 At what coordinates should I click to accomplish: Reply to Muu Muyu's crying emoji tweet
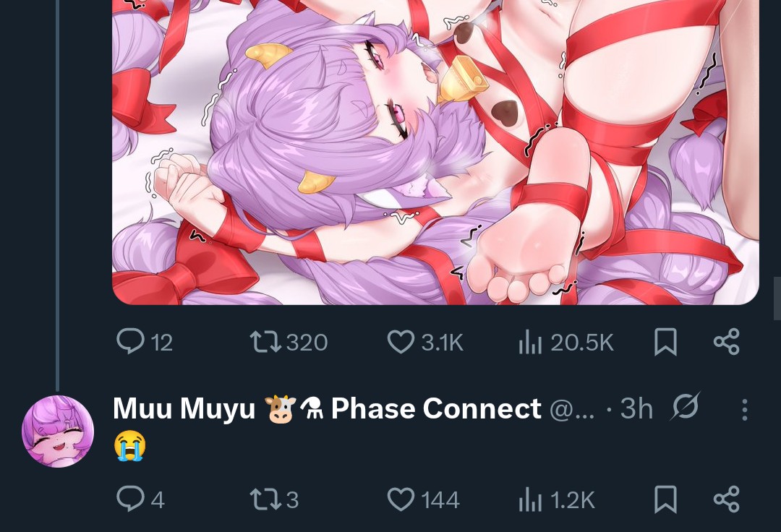coord(140,499)
